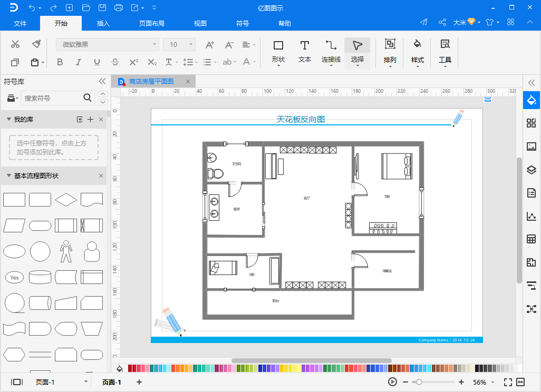
Task: Open the share icon in title bar
Action: coord(442,23)
